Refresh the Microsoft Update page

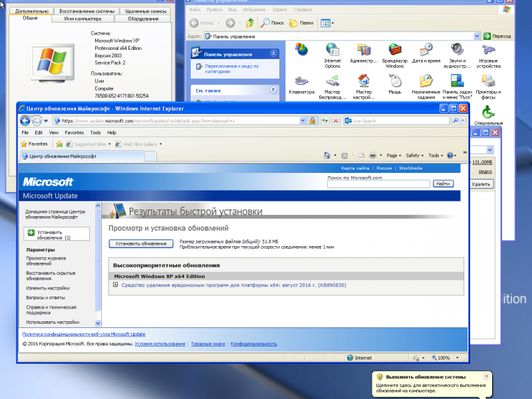tap(325, 120)
